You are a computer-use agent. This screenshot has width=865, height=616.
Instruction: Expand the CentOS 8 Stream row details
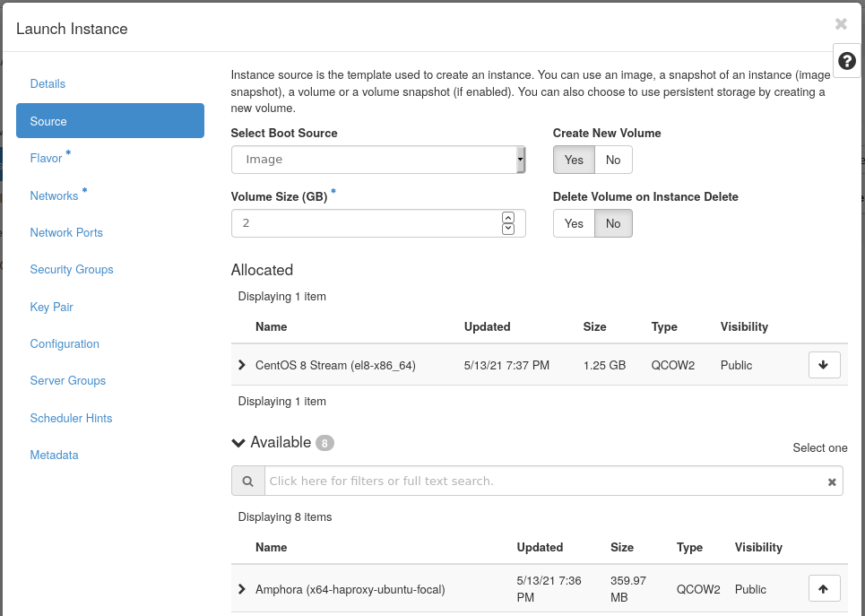click(242, 365)
